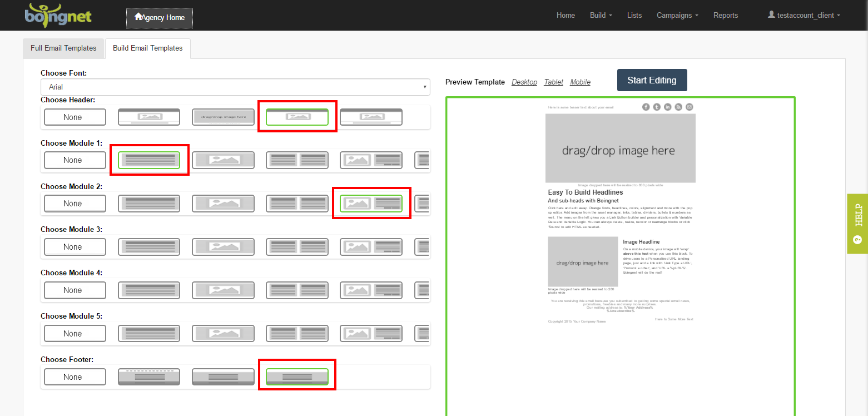Click the Facebook icon in the preview
Image resolution: width=868 pixels, height=416 pixels.
(646, 107)
